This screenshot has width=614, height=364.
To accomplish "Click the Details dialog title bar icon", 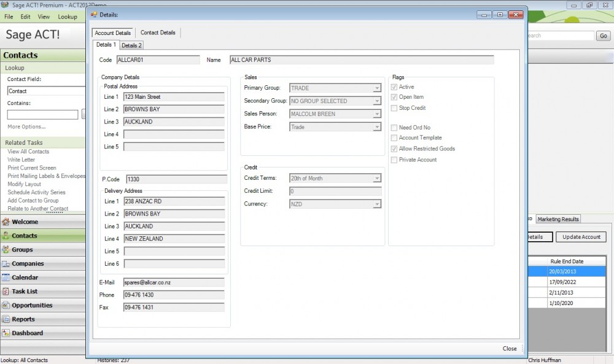I will [94, 15].
